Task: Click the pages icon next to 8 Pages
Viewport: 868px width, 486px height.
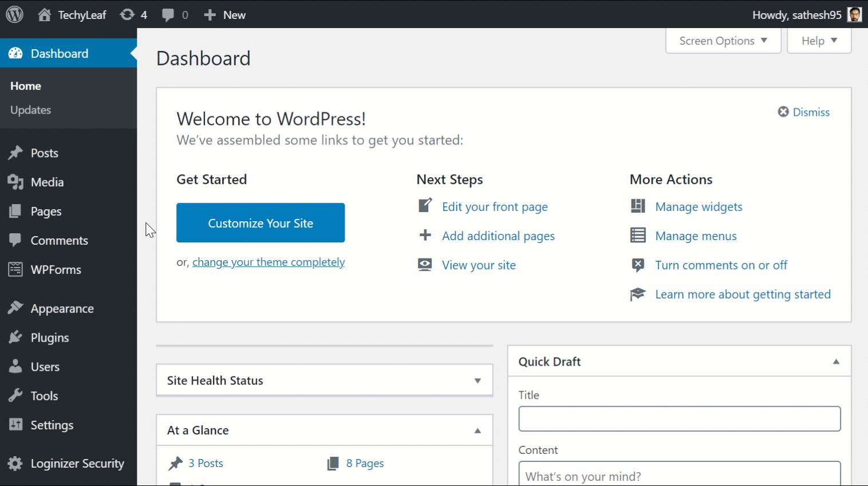Action: pos(333,463)
